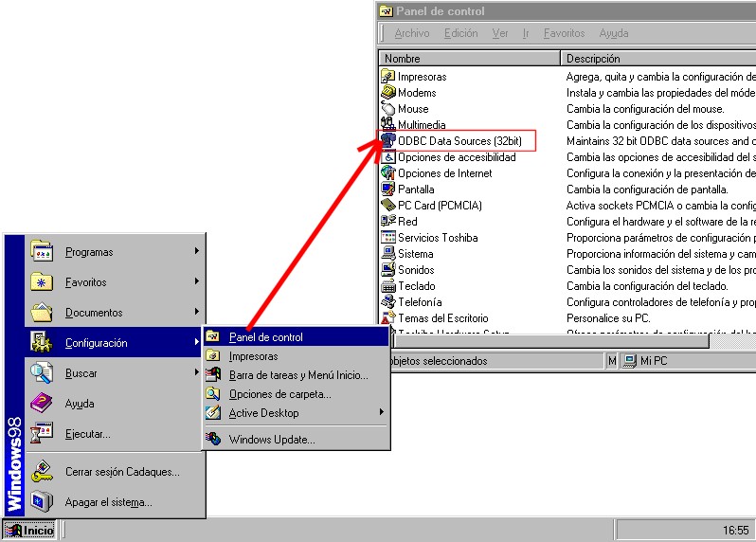Sort by the Descripción column header
This screenshot has width=756, height=542.
click(x=658, y=59)
